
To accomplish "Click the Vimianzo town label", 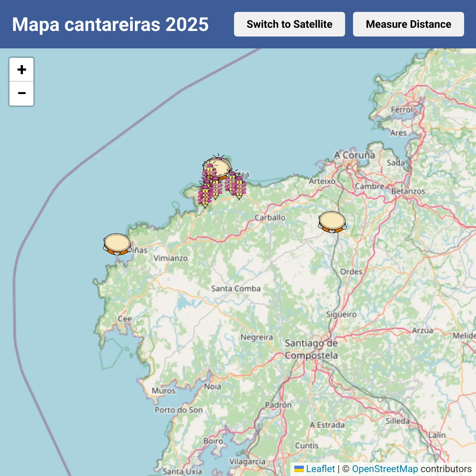I will (171, 258).
